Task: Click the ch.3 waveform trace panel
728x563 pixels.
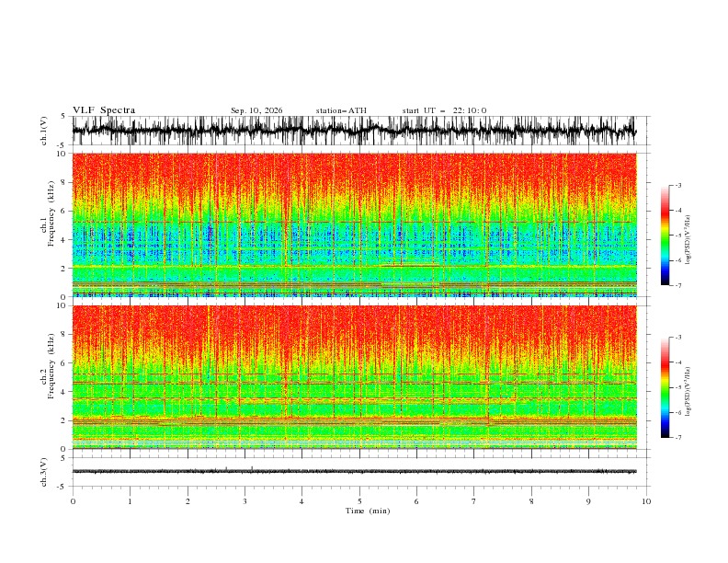Action: 354,472
